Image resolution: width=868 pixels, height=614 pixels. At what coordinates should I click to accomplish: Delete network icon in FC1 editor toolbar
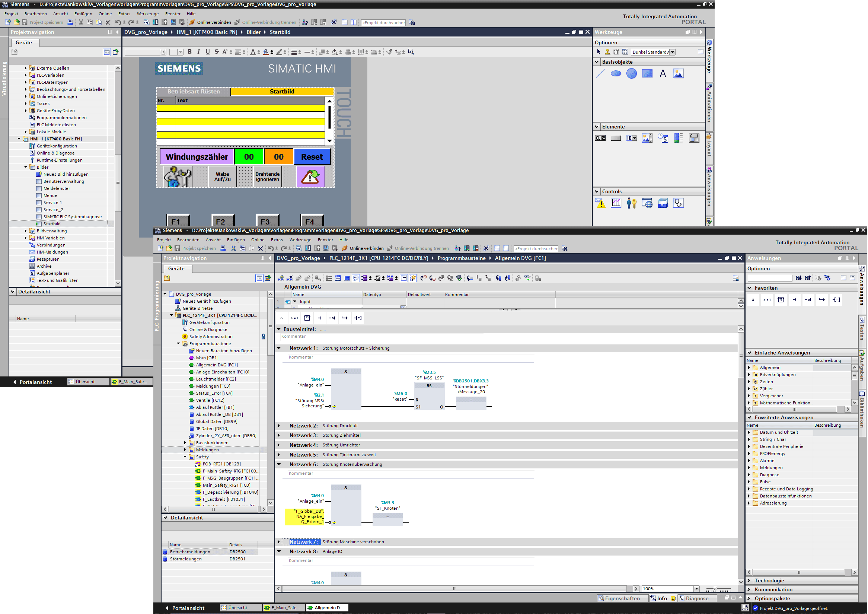pyautogui.click(x=290, y=279)
